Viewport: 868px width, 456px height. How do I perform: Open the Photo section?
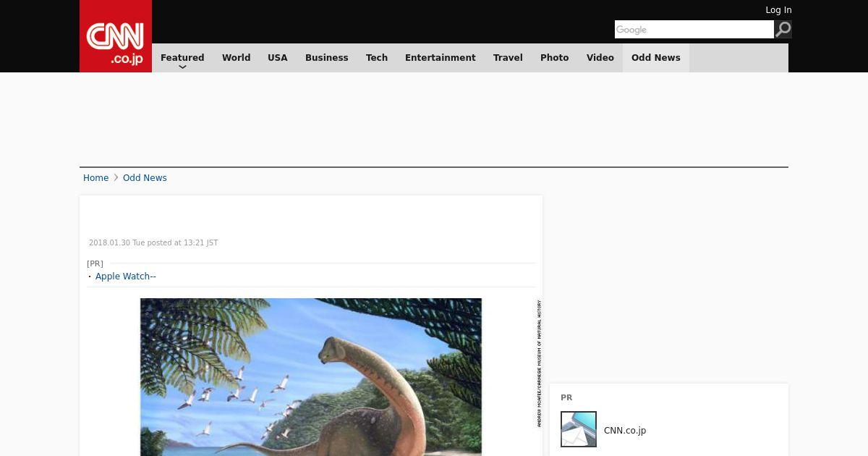[555, 58]
